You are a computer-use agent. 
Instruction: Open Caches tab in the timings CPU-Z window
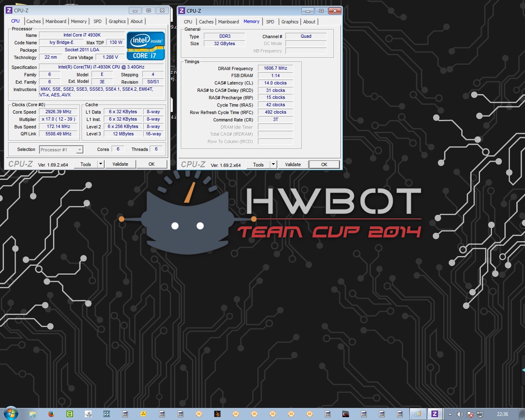pyautogui.click(x=206, y=22)
